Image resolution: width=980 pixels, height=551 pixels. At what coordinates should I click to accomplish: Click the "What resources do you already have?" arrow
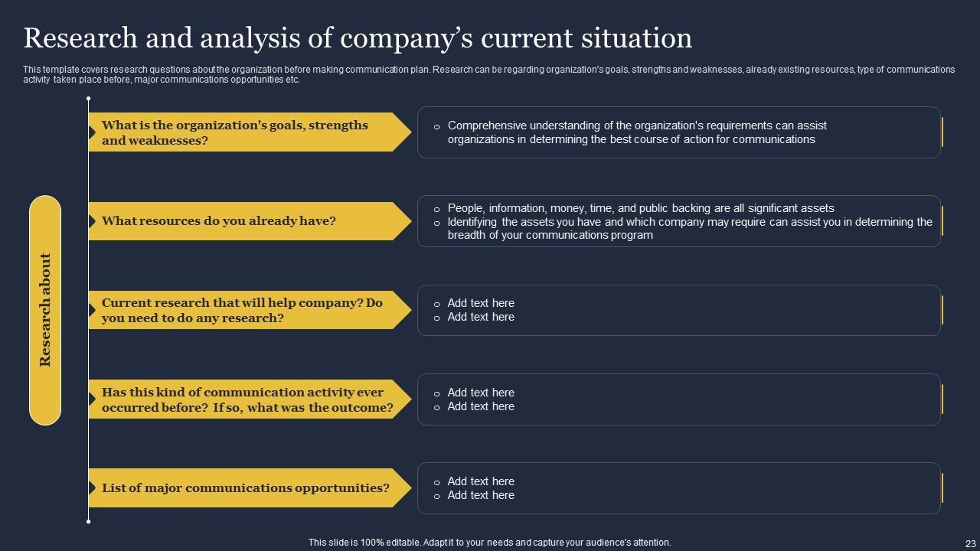tap(245, 221)
